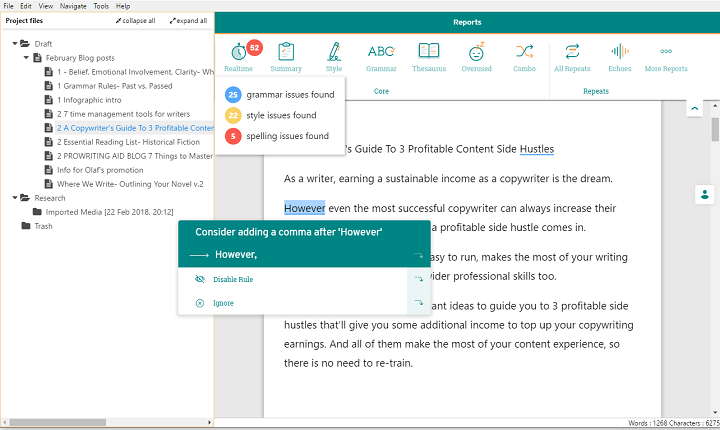This screenshot has width=720, height=430.
Task: Click the highlighted word 'However' in document
Action: [x=304, y=208]
